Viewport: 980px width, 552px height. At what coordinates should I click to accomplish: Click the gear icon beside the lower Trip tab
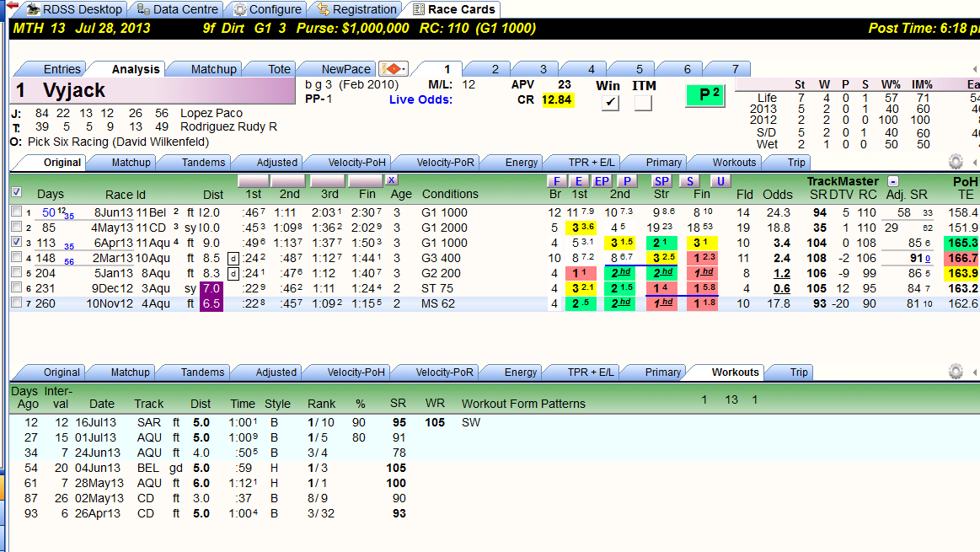pyautogui.click(x=956, y=372)
